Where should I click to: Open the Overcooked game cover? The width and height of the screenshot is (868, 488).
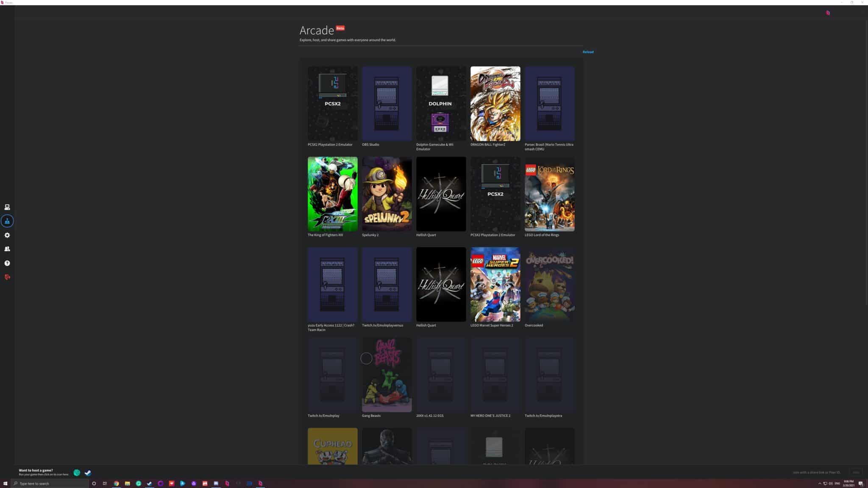[549, 284]
